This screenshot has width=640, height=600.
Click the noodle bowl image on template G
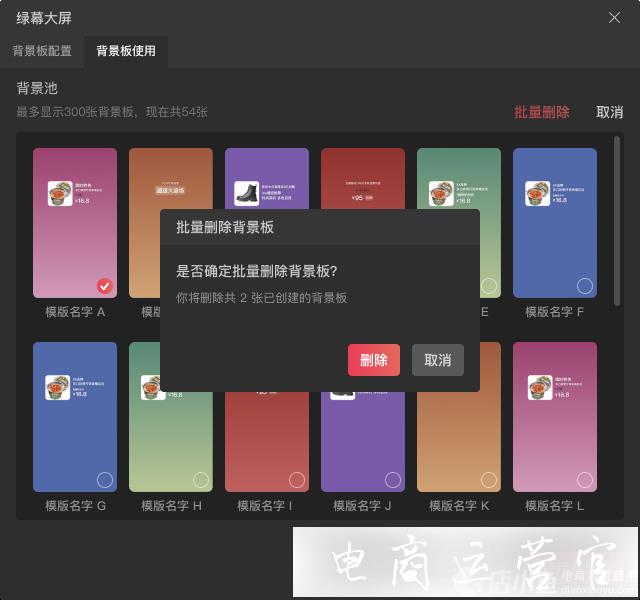tap(58, 387)
